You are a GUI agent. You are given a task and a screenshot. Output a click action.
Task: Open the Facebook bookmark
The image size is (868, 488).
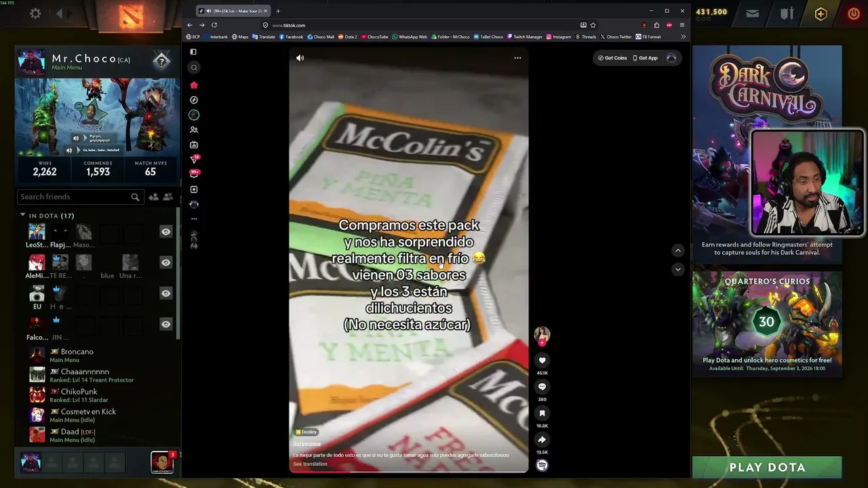(x=291, y=37)
